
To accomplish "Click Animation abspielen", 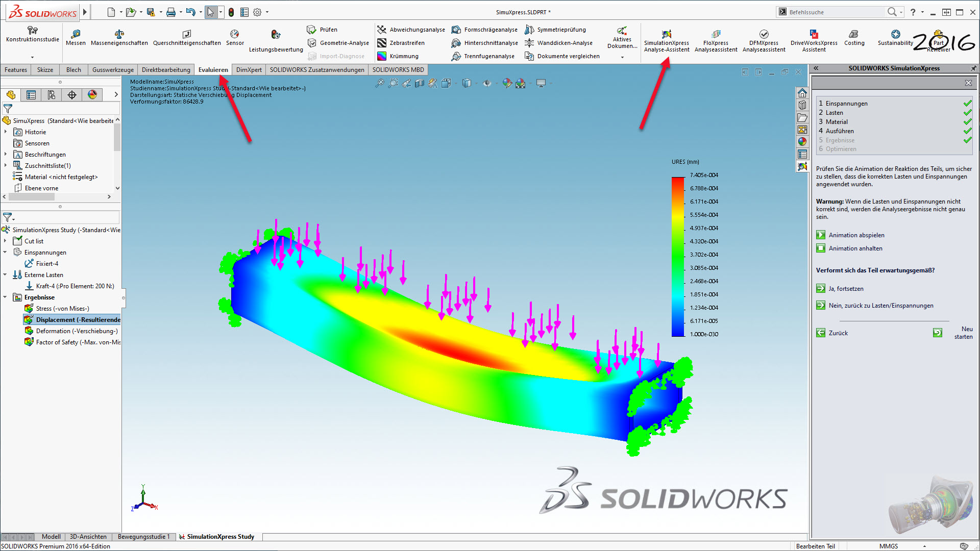I will (x=850, y=235).
